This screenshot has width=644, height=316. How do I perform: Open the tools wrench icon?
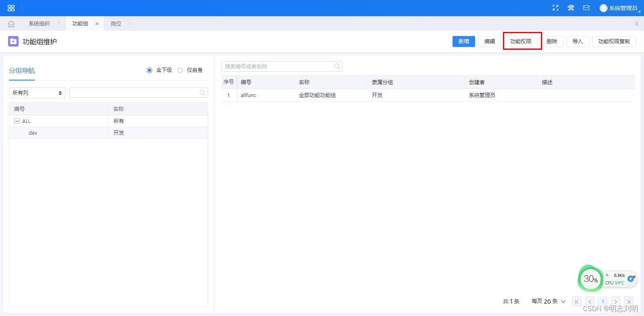click(571, 8)
